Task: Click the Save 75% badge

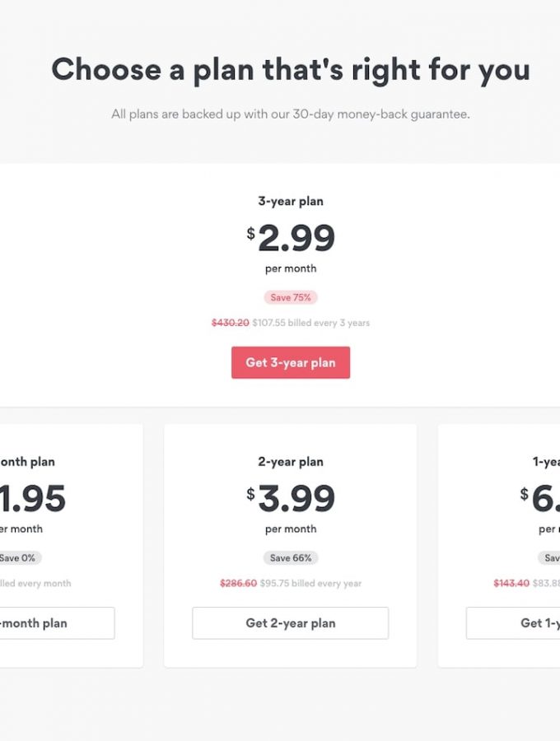Action: pos(291,297)
